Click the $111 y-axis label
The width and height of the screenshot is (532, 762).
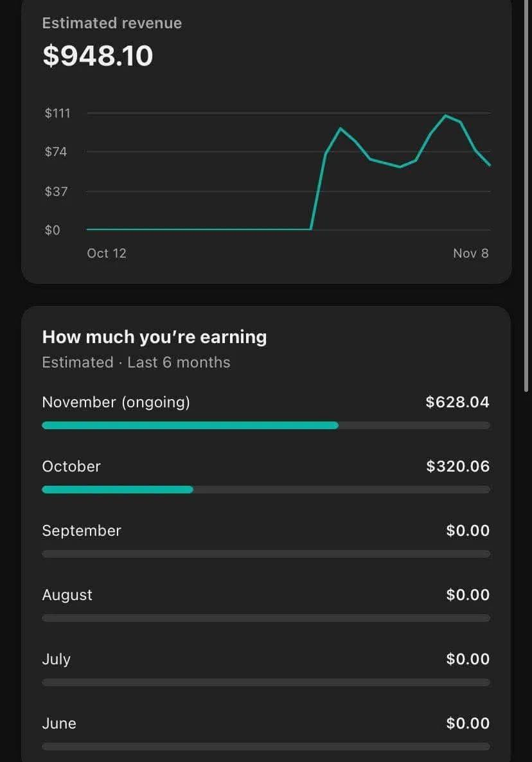pos(57,113)
